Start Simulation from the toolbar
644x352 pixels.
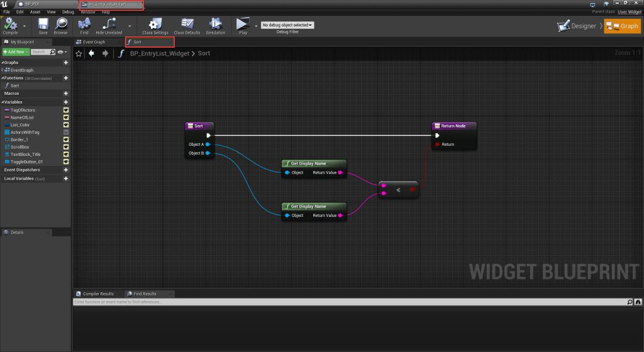point(216,24)
